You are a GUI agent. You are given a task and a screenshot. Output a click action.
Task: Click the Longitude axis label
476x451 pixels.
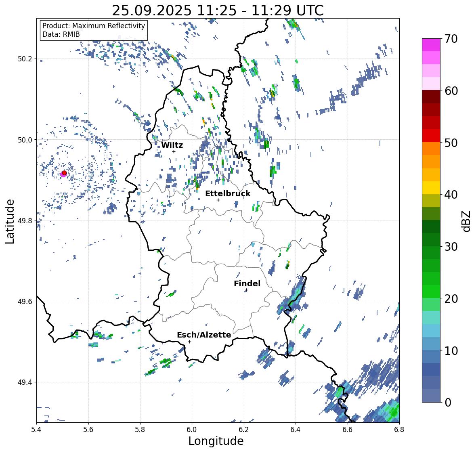click(x=216, y=441)
